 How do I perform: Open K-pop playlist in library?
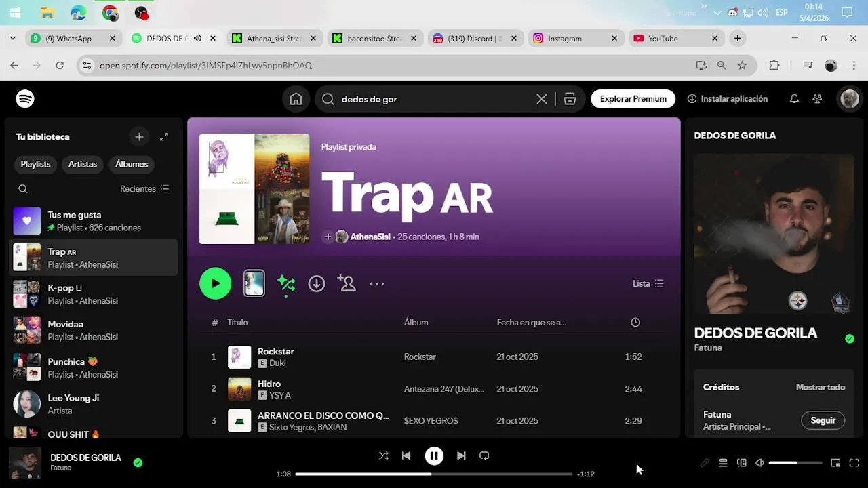(x=94, y=294)
